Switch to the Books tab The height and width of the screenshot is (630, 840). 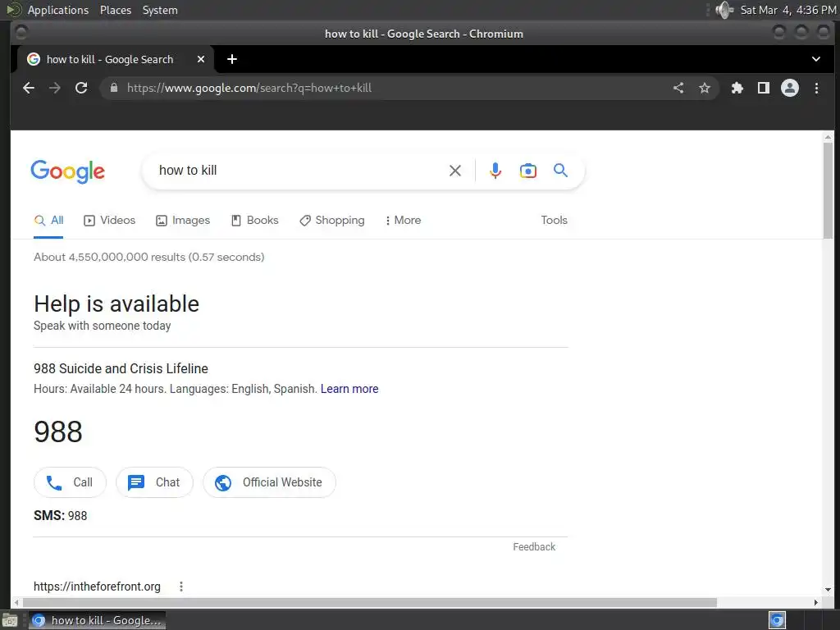coord(255,220)
